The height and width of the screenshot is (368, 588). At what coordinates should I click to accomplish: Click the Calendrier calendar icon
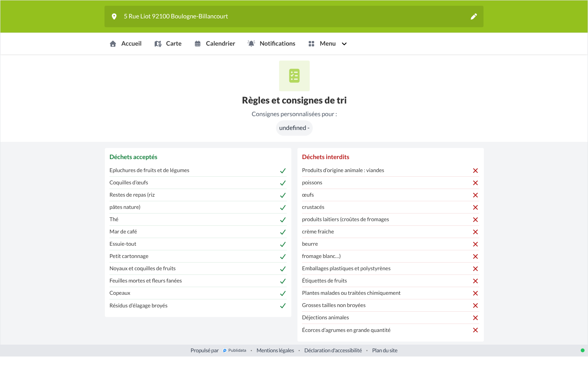pyautogui.click(x=198, y=44)
